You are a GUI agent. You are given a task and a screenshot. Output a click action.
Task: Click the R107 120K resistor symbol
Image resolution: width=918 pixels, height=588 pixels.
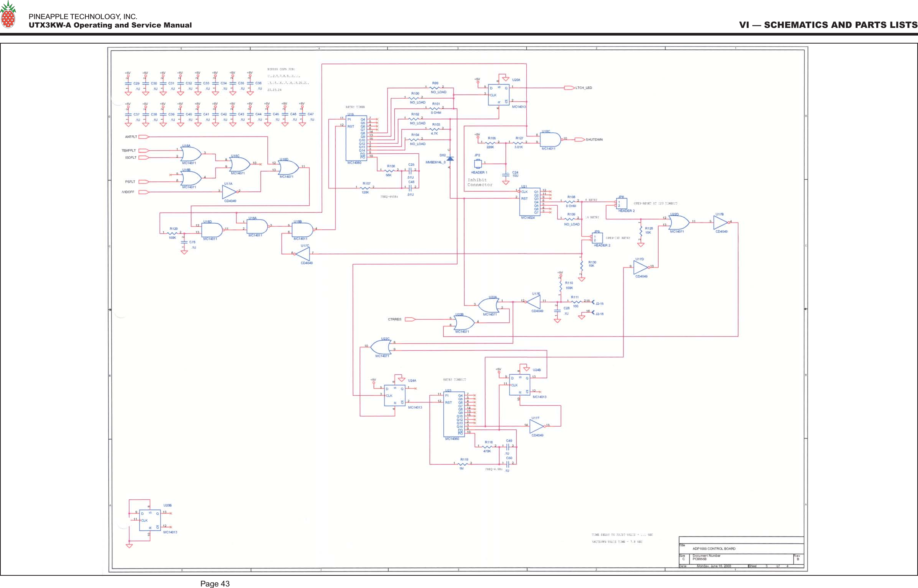(x=366, y=188)
